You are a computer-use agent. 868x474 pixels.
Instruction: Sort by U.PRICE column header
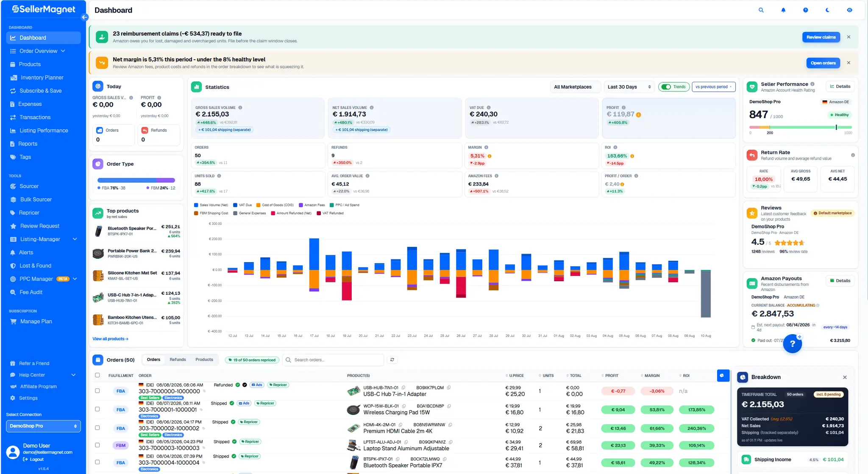[x=515, y=376]
